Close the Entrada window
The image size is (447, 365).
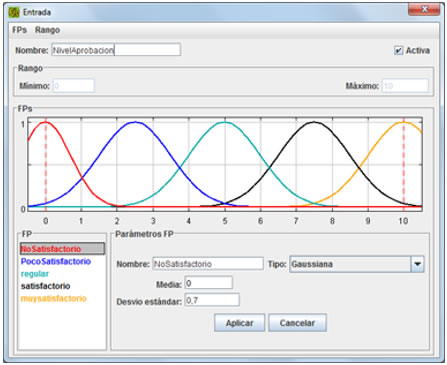(424, 9)
